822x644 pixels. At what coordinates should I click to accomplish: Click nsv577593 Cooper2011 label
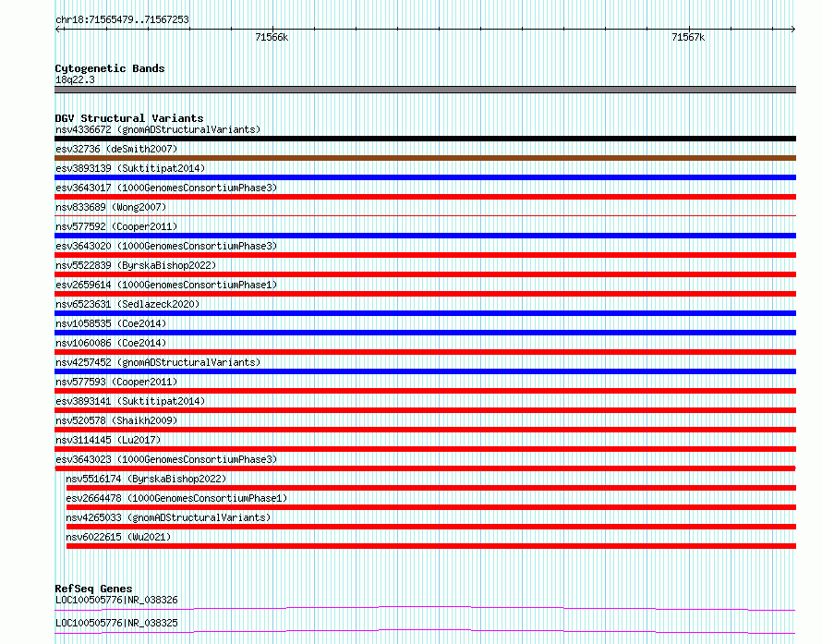116,382
